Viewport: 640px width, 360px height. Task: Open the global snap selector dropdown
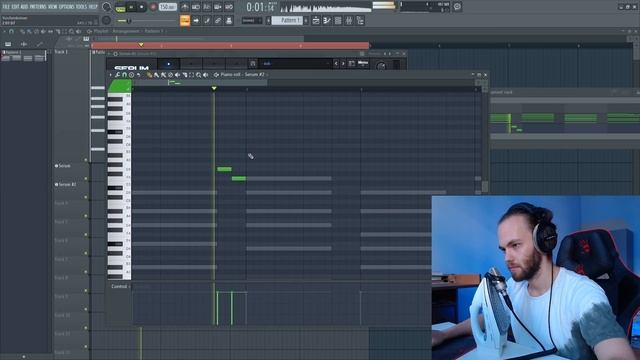point(251,20)
